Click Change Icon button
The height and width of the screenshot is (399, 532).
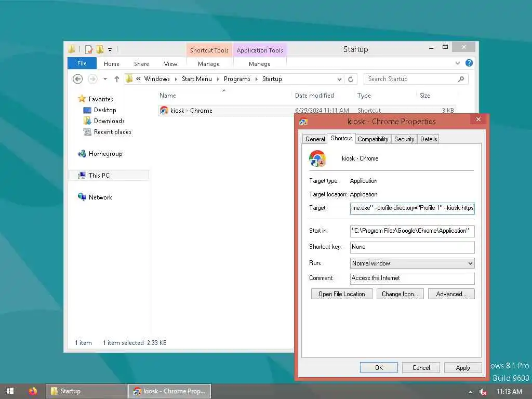400,294
